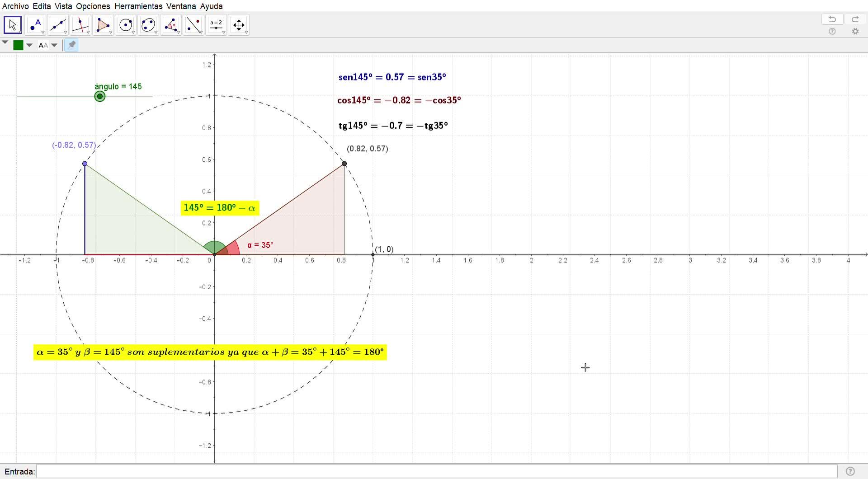
Task: Click the ángulo slider handle
Action: pos(100,96)
